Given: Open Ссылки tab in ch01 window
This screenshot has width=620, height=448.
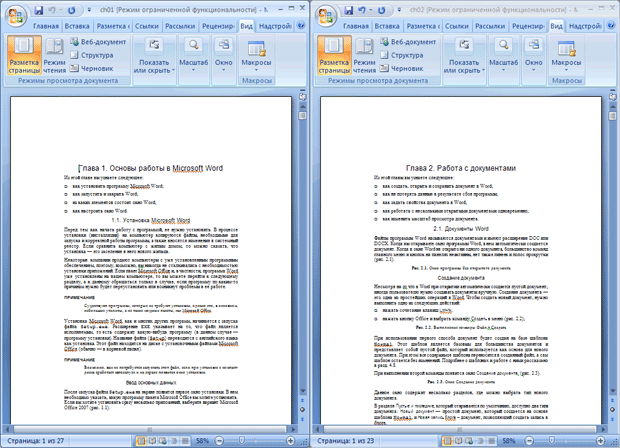Looking at the screenshot, I should (147, 26).
